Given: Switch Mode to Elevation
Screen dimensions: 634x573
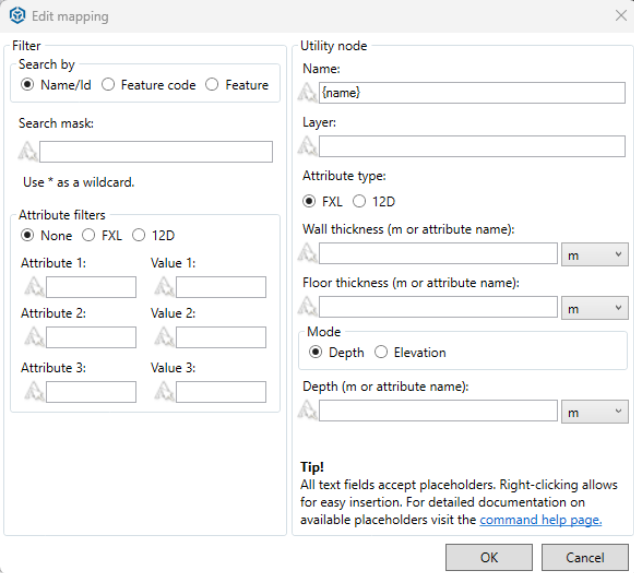Looking at the screenshot, I should 381,352.
